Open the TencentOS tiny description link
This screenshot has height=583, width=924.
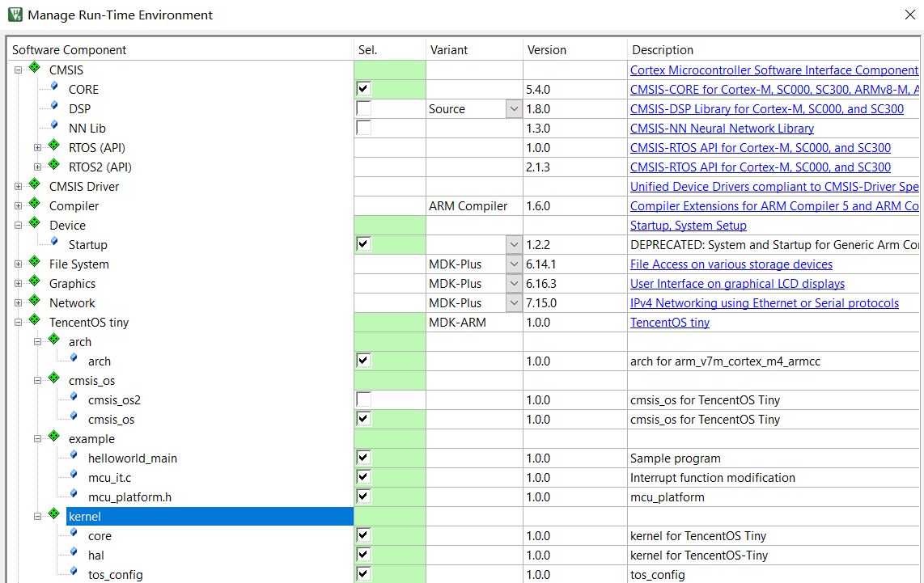[x=669, y=323]
